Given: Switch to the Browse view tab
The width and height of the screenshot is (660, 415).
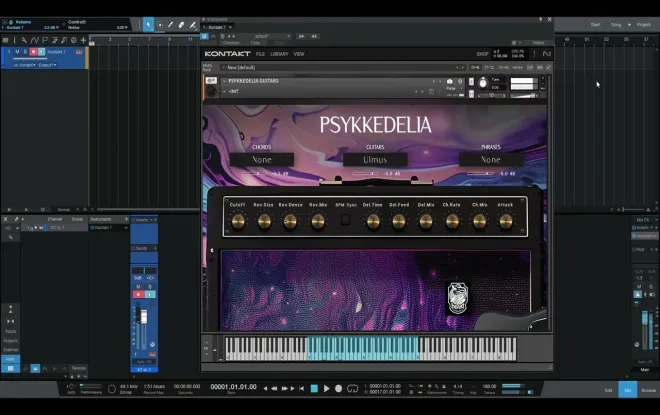Looking at the screenshot, I should point(649,390).
